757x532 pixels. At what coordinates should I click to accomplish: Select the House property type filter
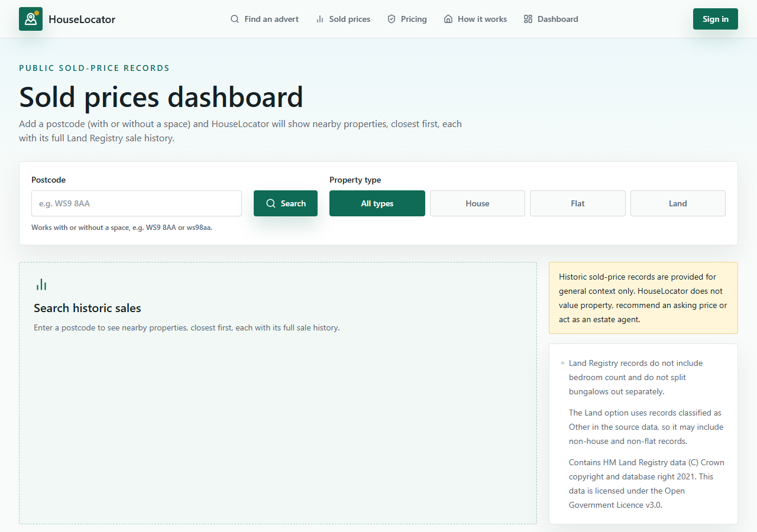[x=477, y=203]
